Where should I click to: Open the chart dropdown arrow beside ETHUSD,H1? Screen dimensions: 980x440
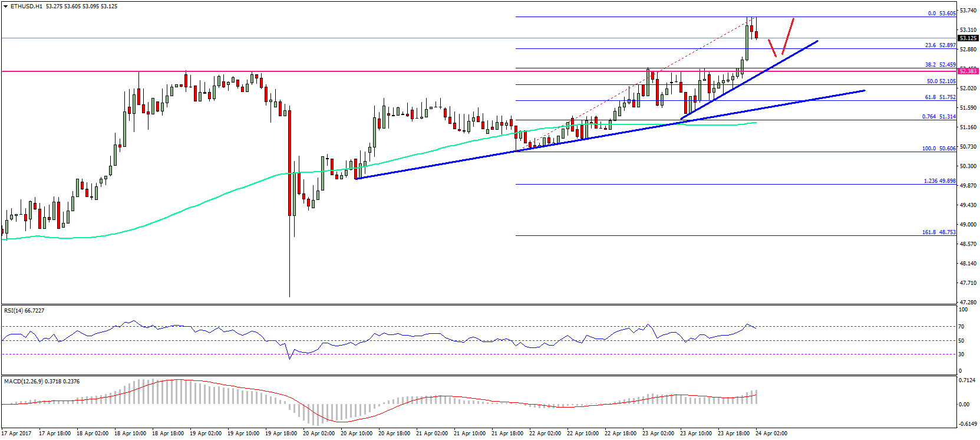5,6
